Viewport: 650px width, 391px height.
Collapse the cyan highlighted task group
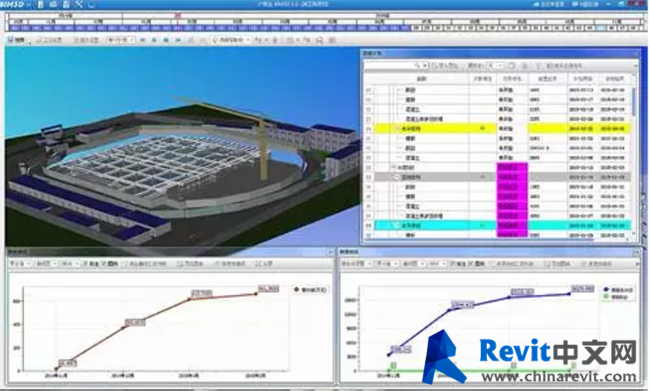[x=397, y=226]
